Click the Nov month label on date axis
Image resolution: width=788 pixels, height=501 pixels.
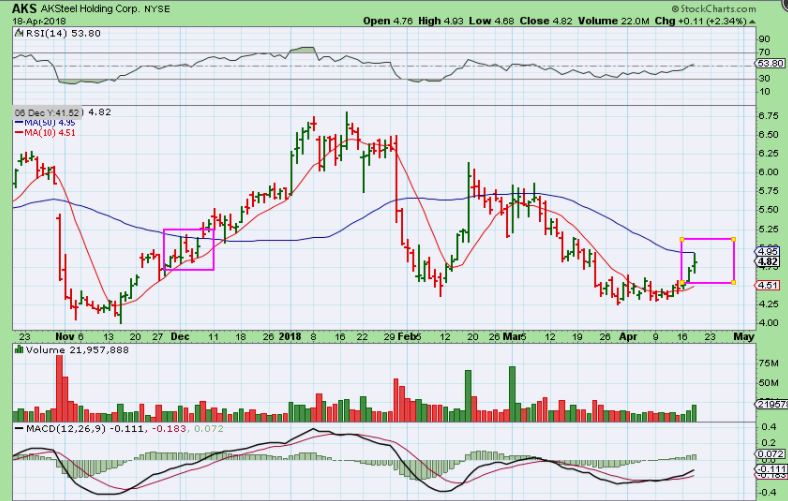tap(64, 337)
